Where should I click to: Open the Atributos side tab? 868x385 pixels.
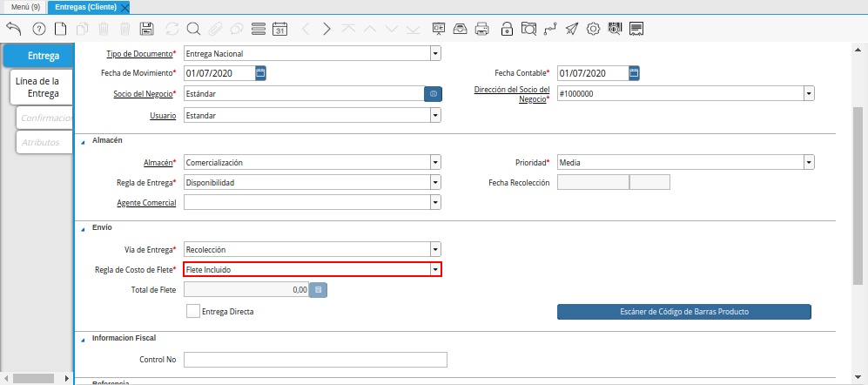(44, 142)
